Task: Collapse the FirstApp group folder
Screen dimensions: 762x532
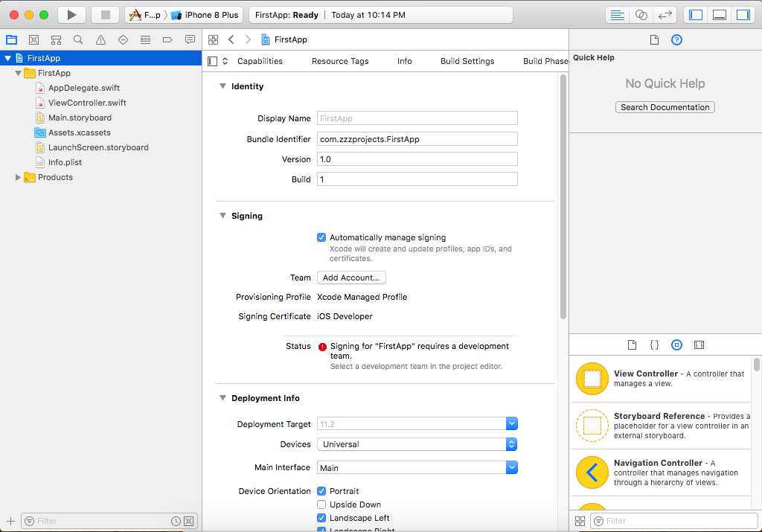Action: (x=18, y=74)
